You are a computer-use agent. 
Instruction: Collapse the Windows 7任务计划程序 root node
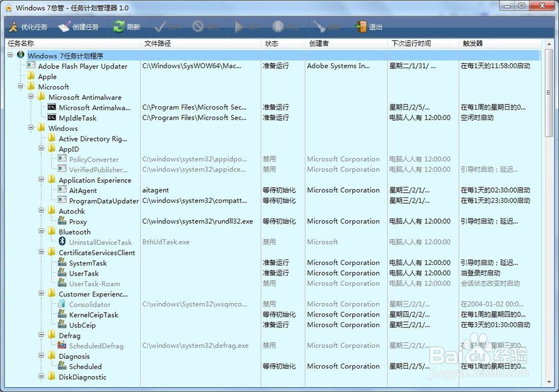tap(10, 55)
